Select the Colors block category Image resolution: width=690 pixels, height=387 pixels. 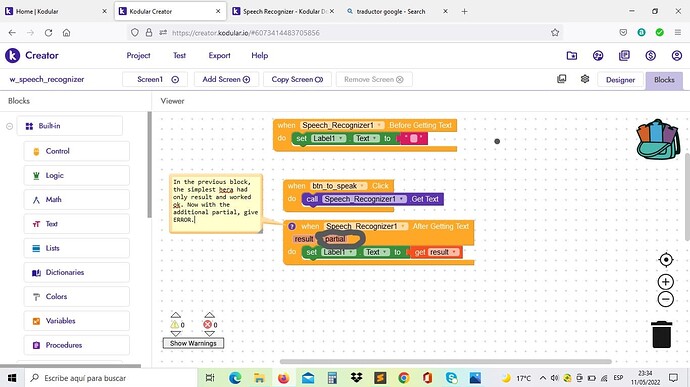77,296
